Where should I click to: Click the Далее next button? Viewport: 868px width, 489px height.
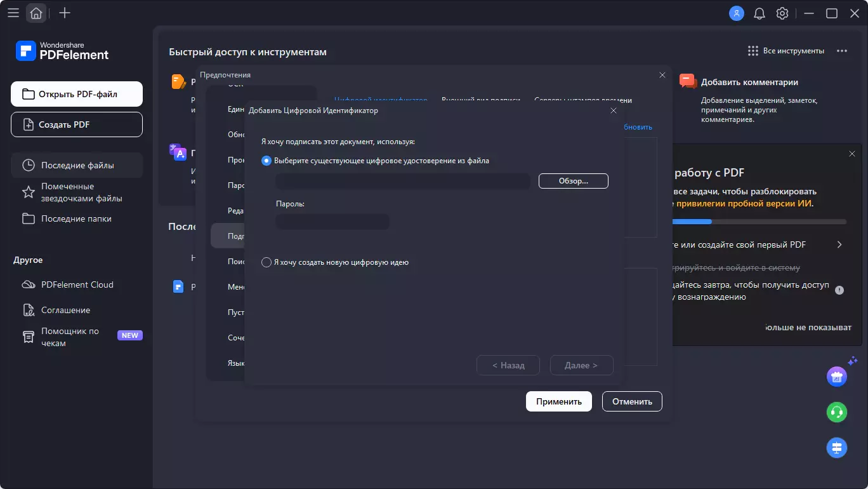[x=581, y=365]
